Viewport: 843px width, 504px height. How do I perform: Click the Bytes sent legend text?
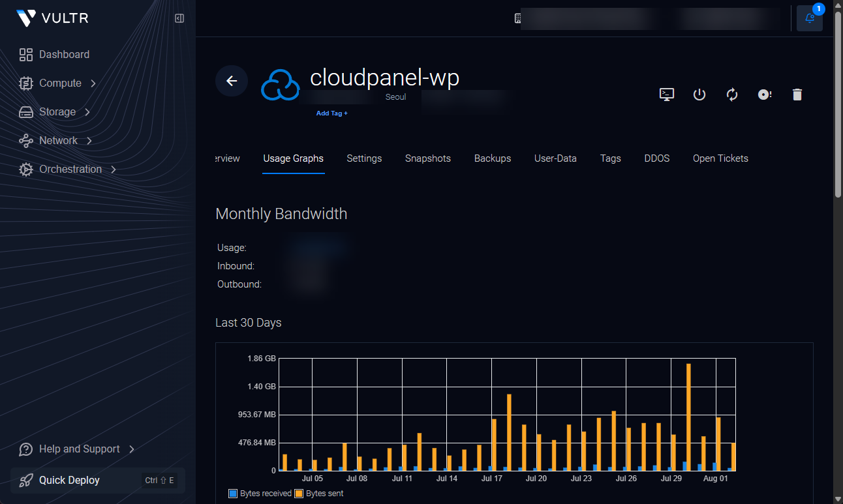(x=325, y=494)
